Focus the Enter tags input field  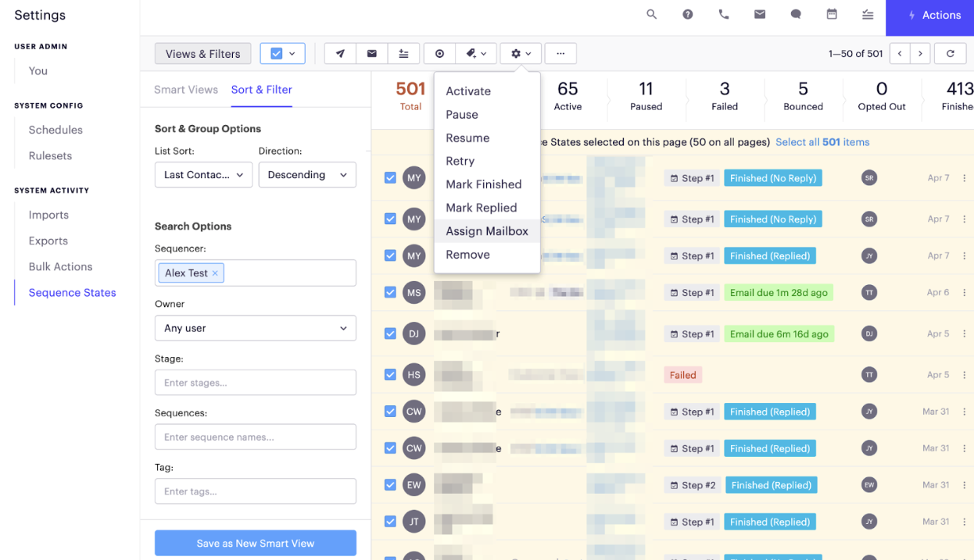click(x=256, y=491)
